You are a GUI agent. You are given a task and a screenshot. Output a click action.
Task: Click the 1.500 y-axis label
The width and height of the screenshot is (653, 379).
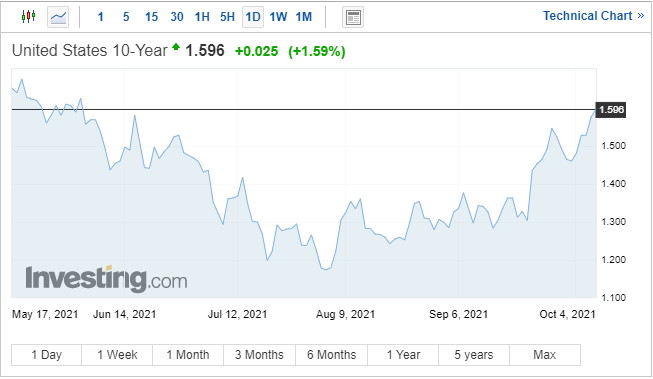pyautogui.click(x=613, y=146)
